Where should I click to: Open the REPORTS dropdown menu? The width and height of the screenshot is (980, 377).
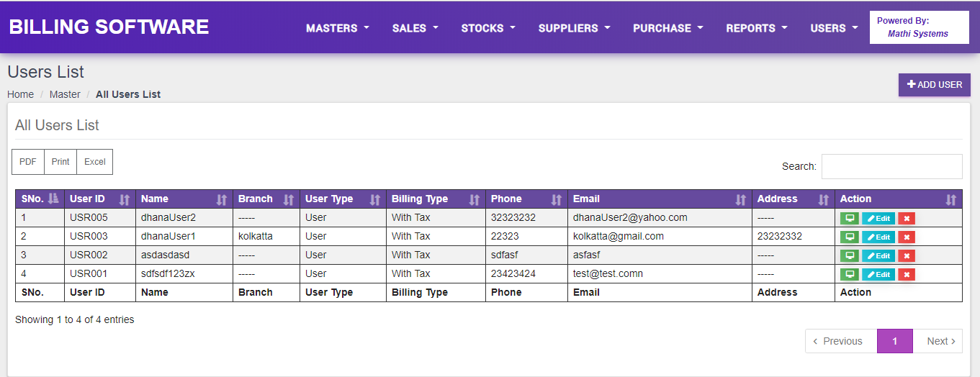[x=756, y=28]
